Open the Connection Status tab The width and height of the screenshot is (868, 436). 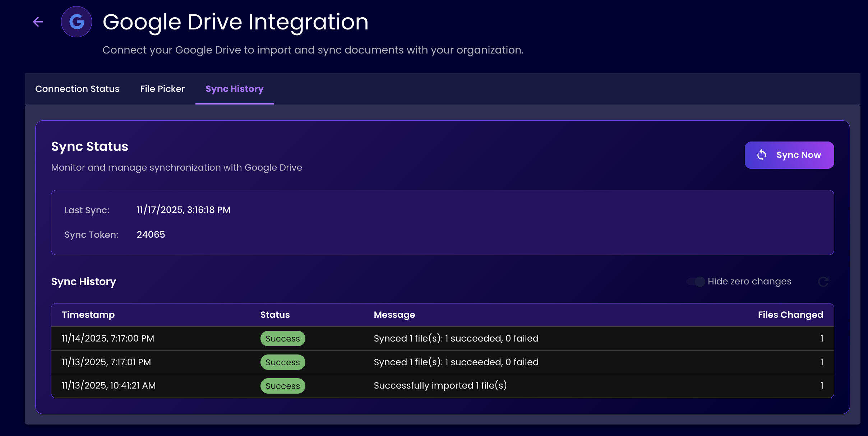77,89
